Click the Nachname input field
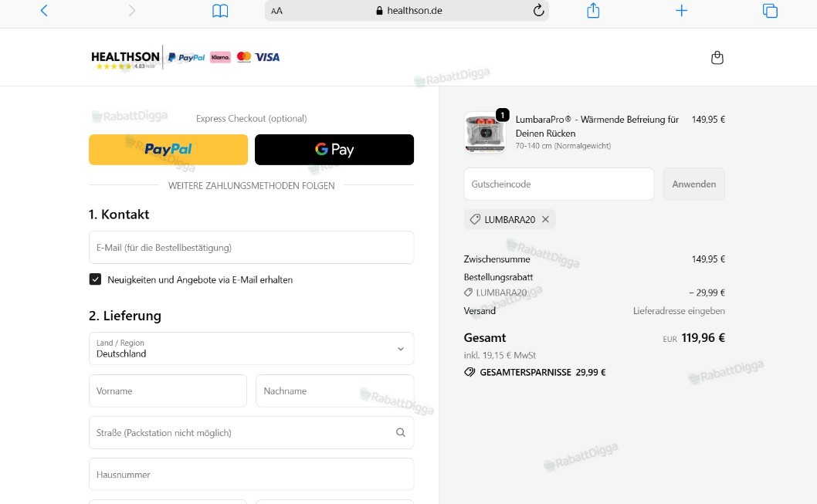This screenshot has width=817, height=504. tap(334, 391)
